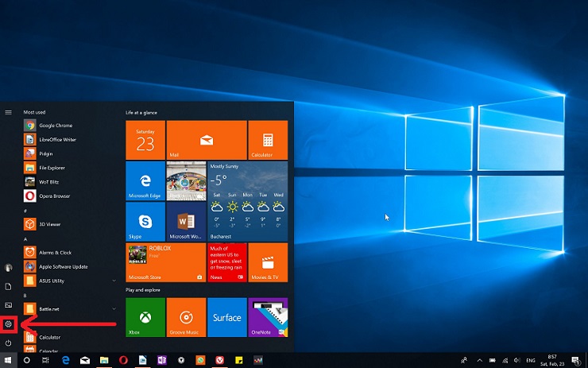
Task: Show hidden system tray icons
Action: 480,360
